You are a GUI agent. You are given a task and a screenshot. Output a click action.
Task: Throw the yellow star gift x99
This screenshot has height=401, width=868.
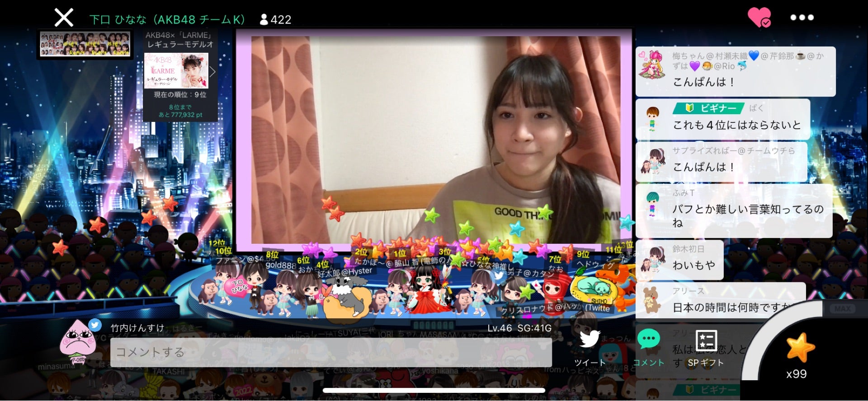coord(799,348)
